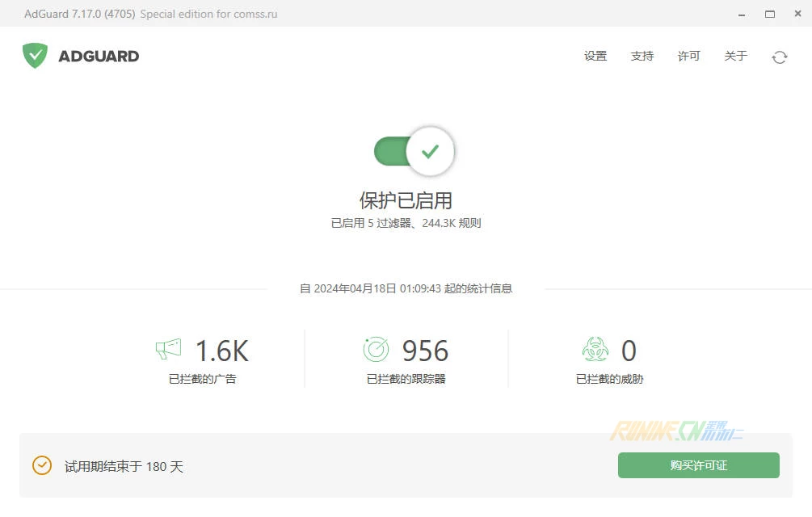The width and height of the screenshot is (812, 517).
Task: Click the 试用期结束于 180 天 trial notice text
Action: 124,466
